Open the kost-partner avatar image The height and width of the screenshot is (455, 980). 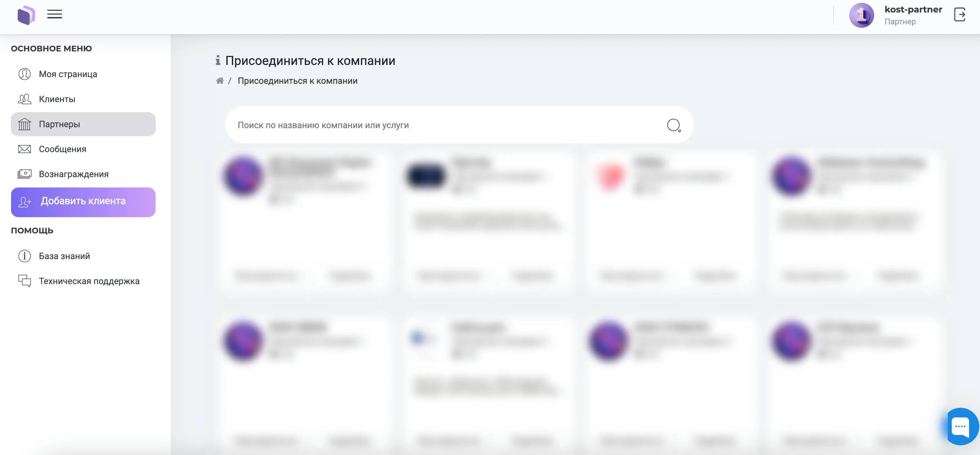click(861, 15)
